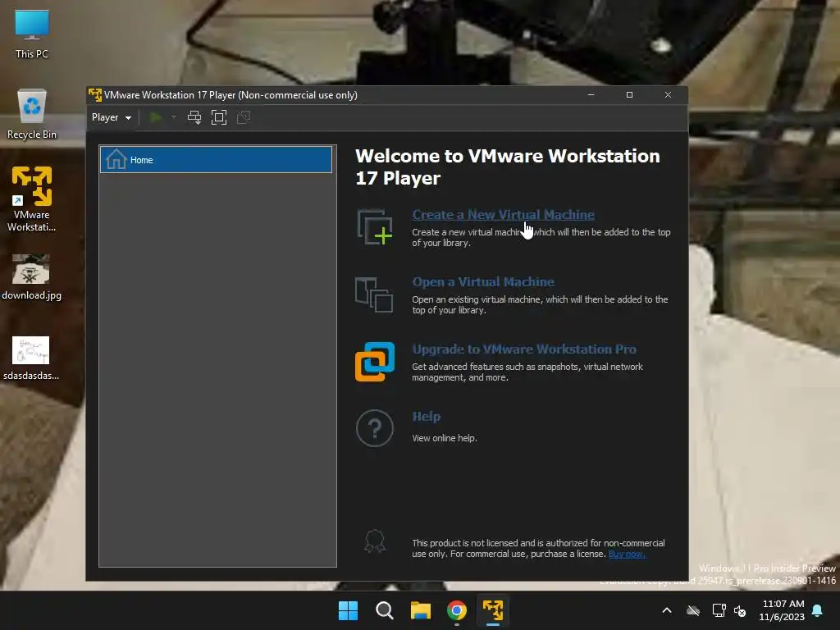Click the green Power On play icon
The width and height of the screenshot is (840, 630).
tap(156, 117)
